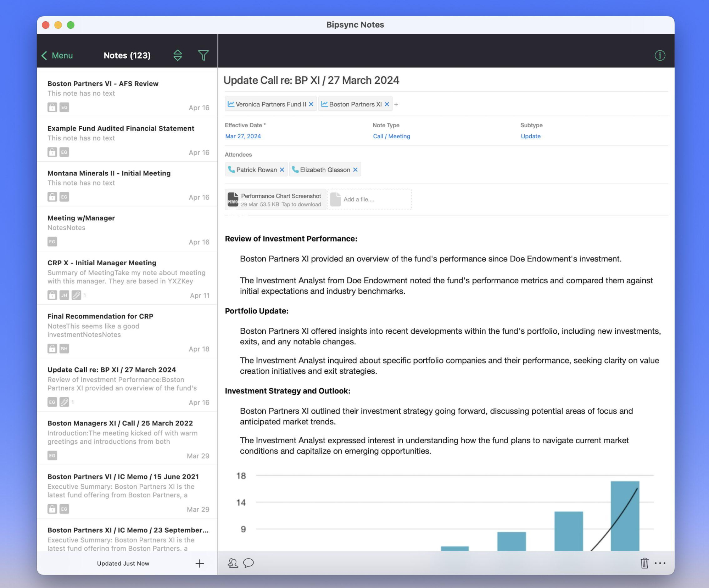Click EG badge on Example Fund note
Image resolution: width=709 pixels, height=588 pixels.
pyautogui.click(x=64, y=152)
